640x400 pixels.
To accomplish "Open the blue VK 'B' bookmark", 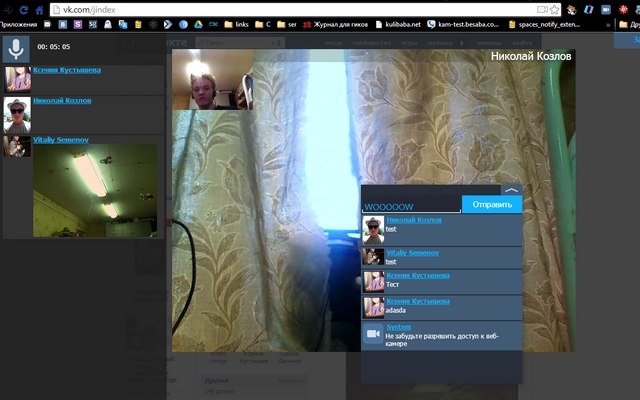I will pyautogui.click(x=63, y=24).
